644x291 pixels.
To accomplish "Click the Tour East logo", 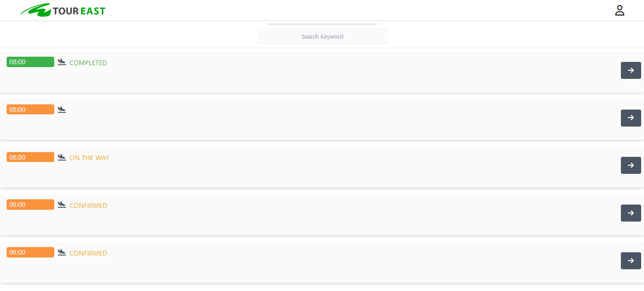I will pyautogui.click(x=63, y=10).
